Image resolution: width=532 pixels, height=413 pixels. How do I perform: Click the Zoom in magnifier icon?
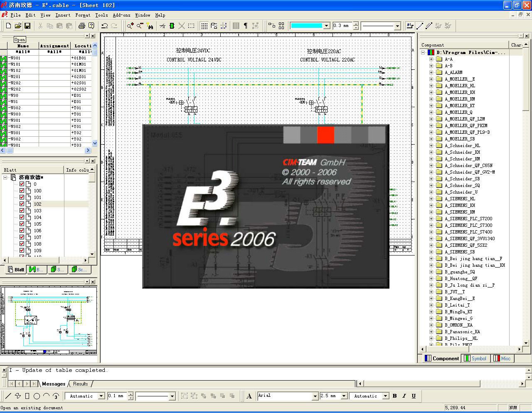coord(131,26)
